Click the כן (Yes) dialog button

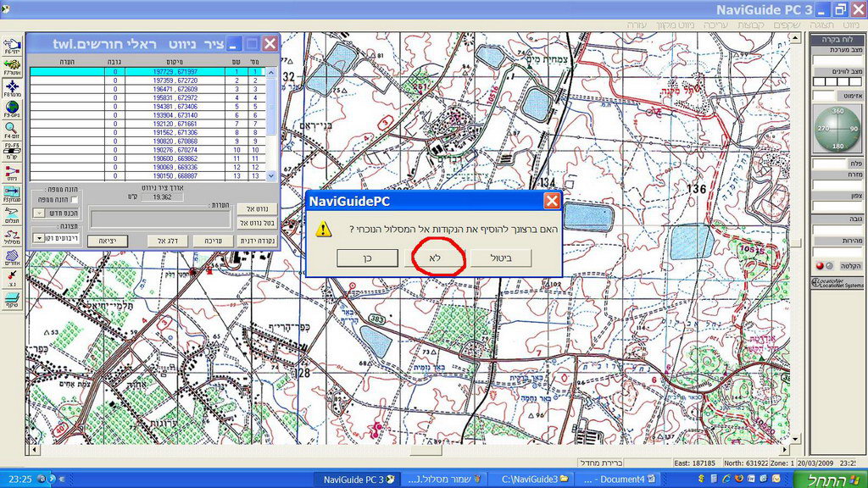[367, 258]
